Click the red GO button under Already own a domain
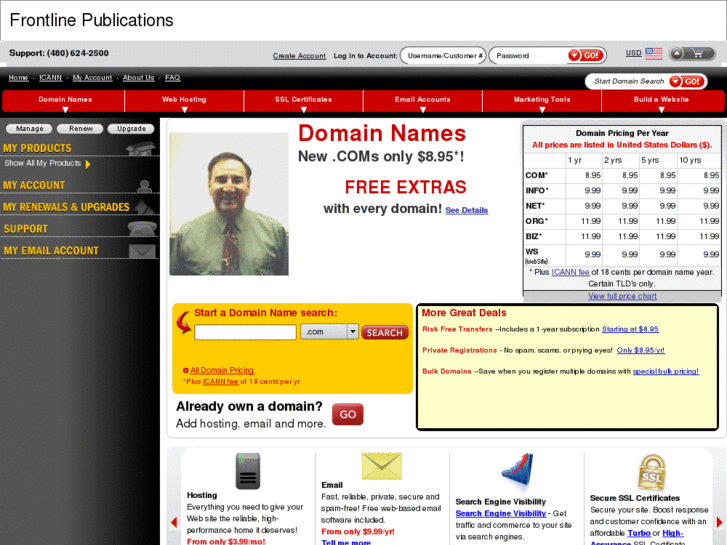Screen dimensions: 727x545 348,414
